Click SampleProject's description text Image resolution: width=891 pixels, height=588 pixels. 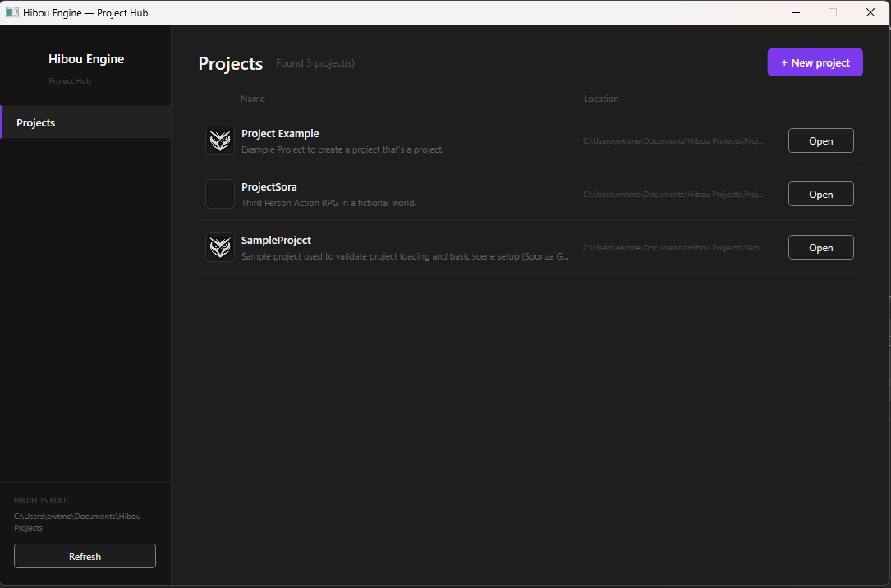(404, 256)
